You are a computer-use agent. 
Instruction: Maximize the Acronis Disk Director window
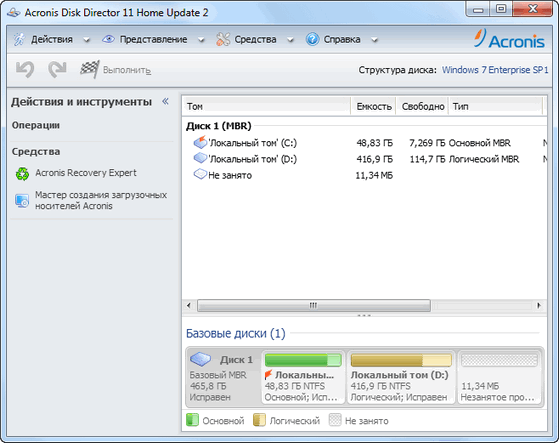tap(501, 9)
